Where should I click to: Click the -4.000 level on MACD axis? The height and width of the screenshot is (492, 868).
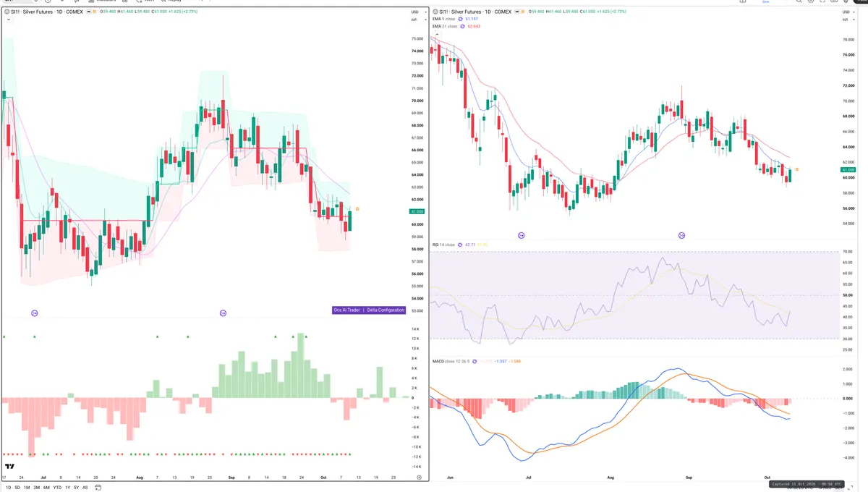coord(849,458)
